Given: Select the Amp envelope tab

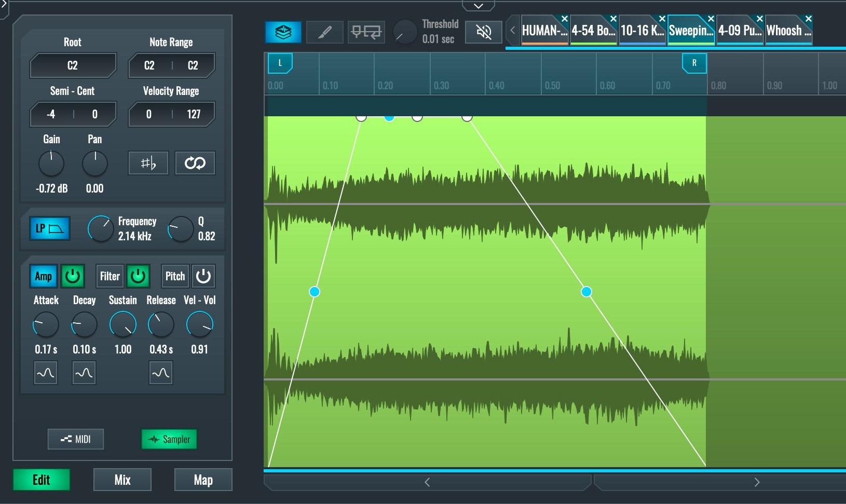Looking at the screenshot, I should coord(44,276).
